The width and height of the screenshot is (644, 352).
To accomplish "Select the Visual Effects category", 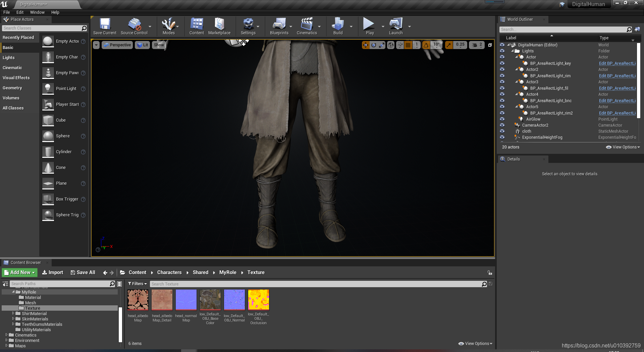I will [x=20, y=78].
